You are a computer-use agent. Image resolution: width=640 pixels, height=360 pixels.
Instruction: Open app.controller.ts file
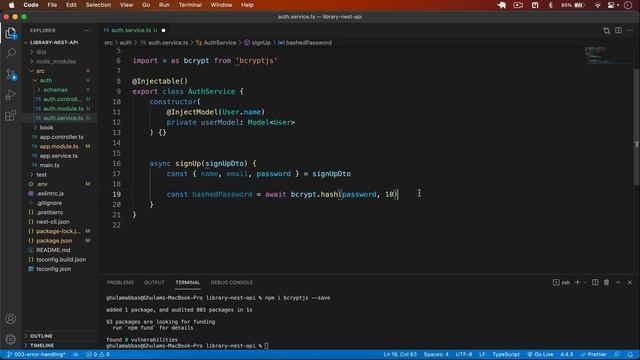click(x=61, y=137)
